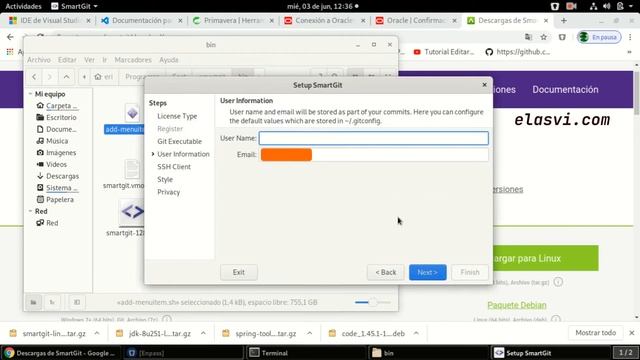
Task: Switch to Terminal in the taskbar
Action: (306, 353)
